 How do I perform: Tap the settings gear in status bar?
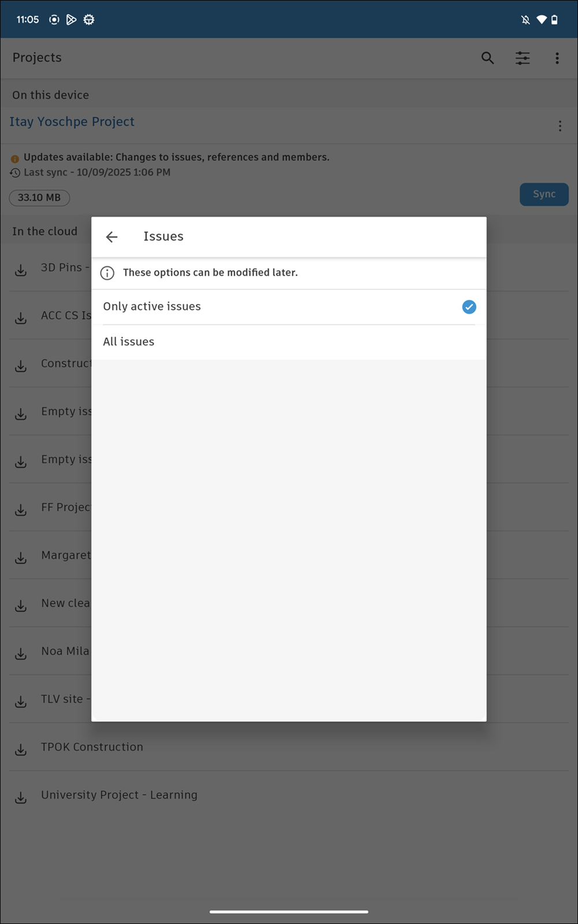[x=88, y=20]
